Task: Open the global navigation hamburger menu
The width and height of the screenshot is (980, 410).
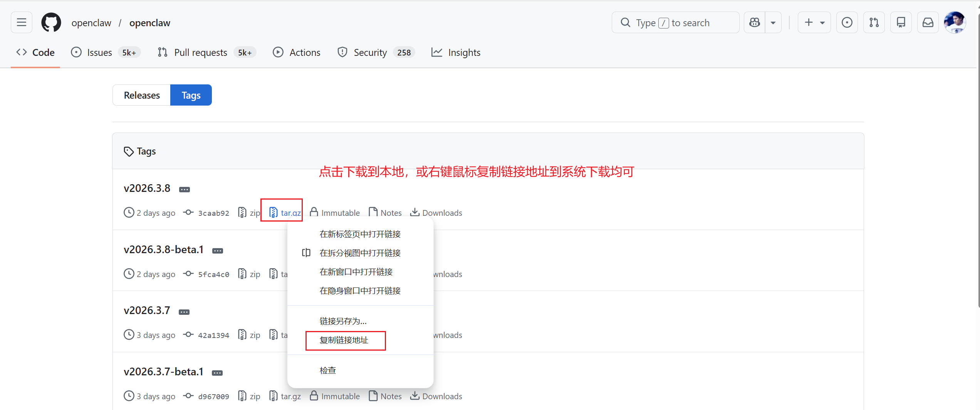Action: click(21, 22)
